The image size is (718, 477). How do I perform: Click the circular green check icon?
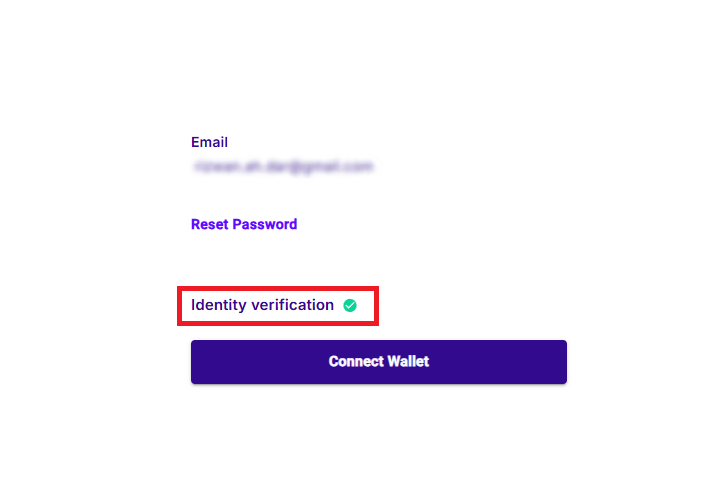(x=350, y=306)
